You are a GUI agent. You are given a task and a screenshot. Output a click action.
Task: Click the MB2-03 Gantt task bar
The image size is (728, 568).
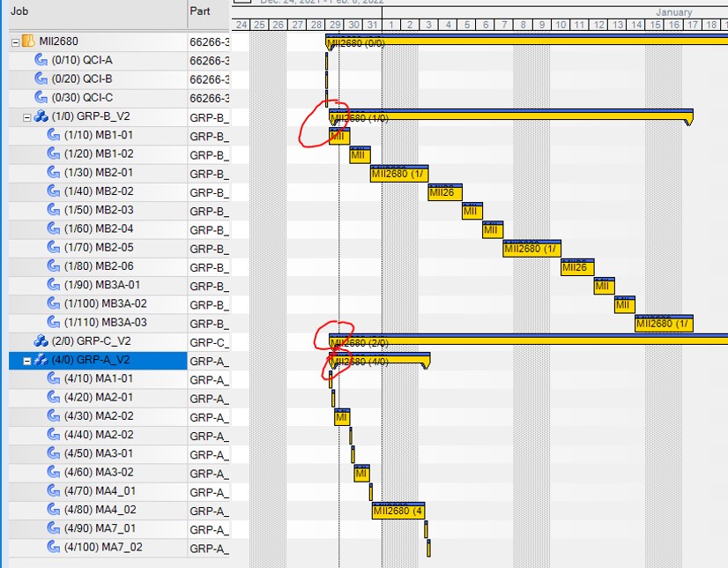472,211
